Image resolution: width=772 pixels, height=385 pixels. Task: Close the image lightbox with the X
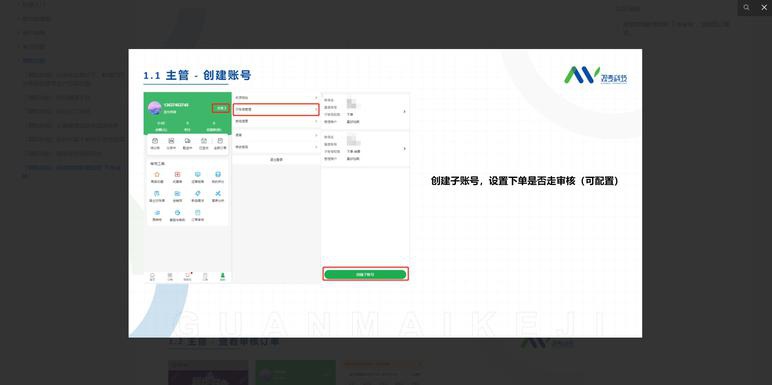pos(764,7)
